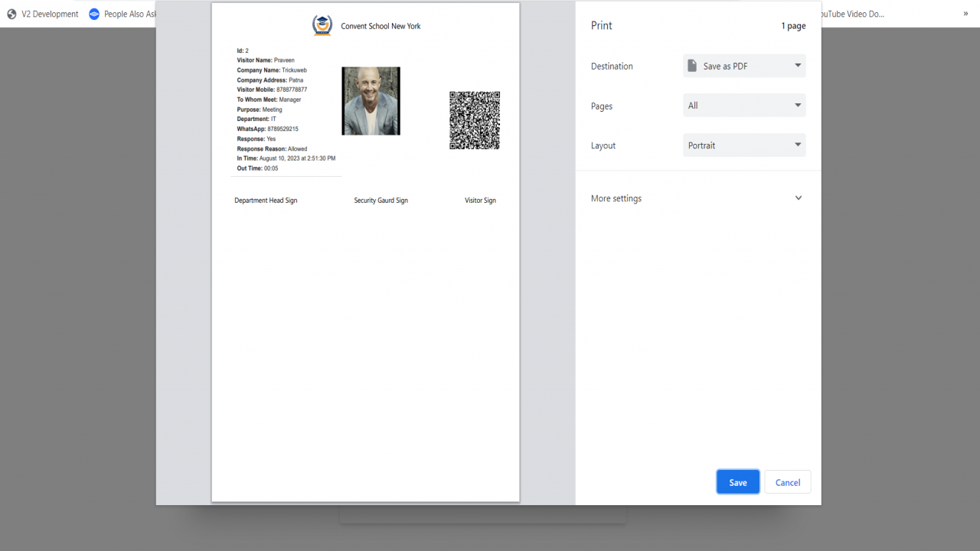The height and width of the screenshot is (551, 980).
Task: Click the 'Destination' label
Action: click(612, 67)
